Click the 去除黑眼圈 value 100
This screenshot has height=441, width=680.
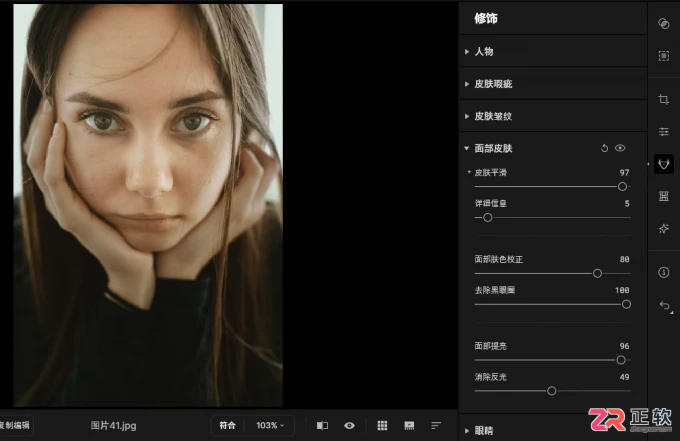(622, 290)
